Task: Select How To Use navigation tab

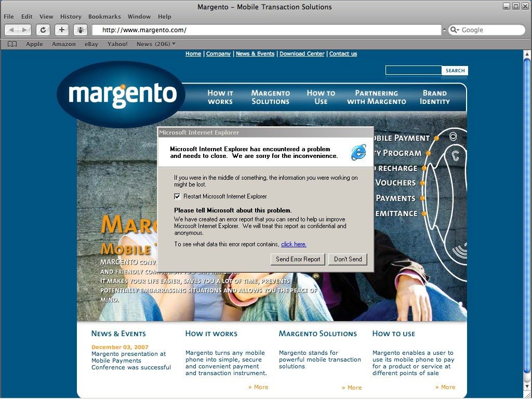Action: [321, 97]
